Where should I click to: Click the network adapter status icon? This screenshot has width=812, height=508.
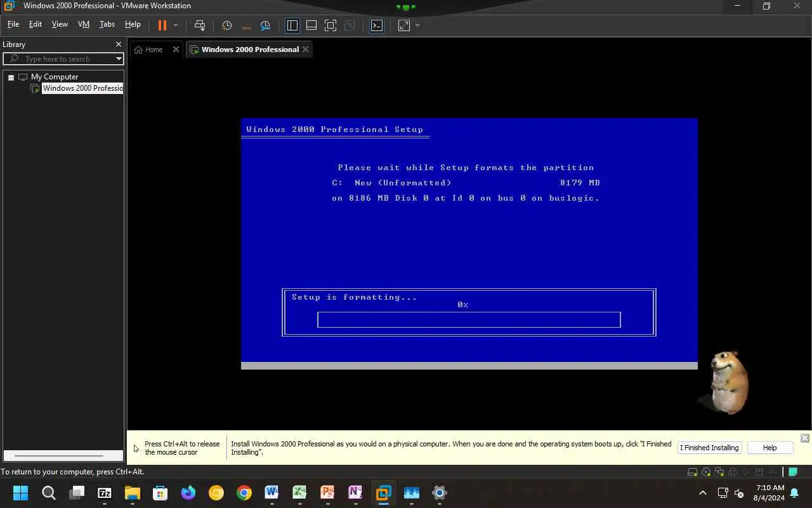pos(719,472)
